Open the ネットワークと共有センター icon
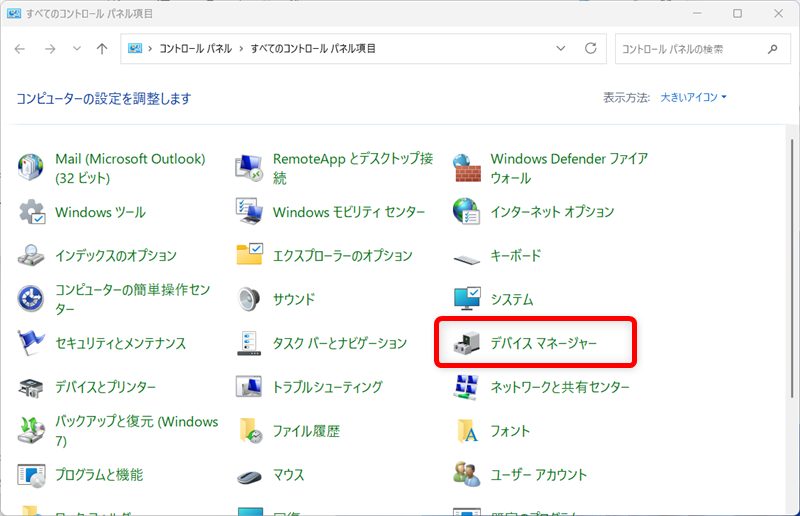 (x=466, y=387)
